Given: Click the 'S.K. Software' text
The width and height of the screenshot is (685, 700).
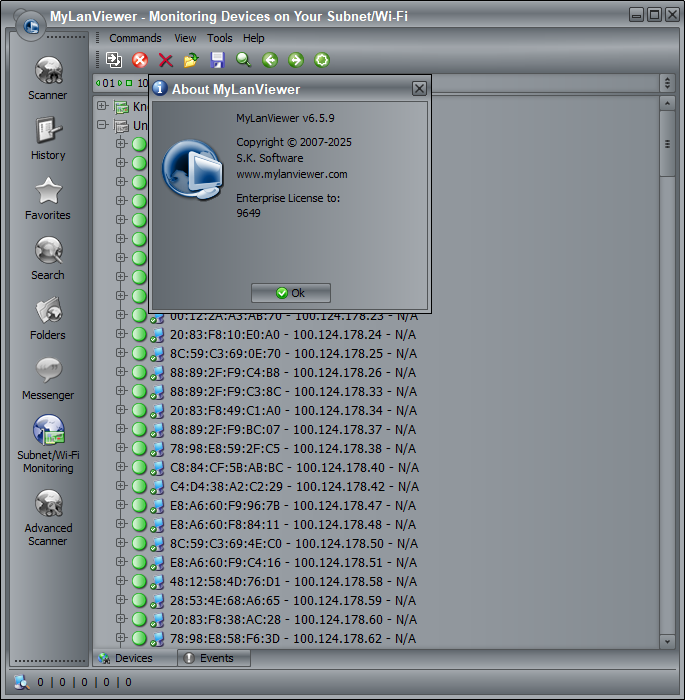Looking at the screenshot, I should [270, 158].
